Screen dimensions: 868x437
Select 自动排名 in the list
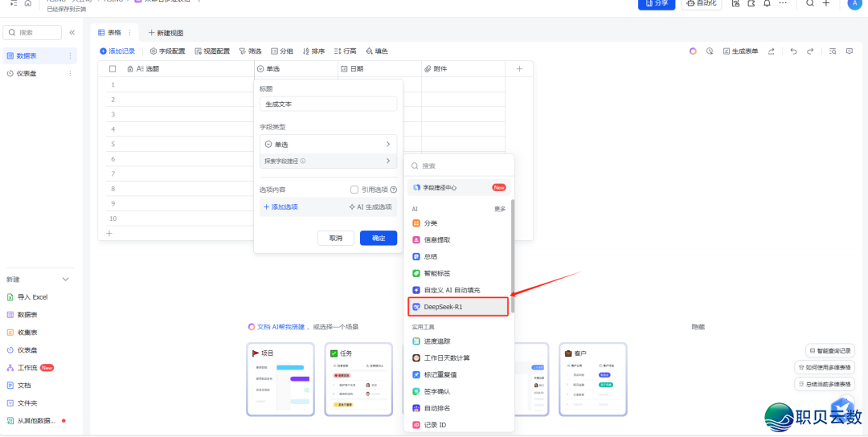click(458, 408)
